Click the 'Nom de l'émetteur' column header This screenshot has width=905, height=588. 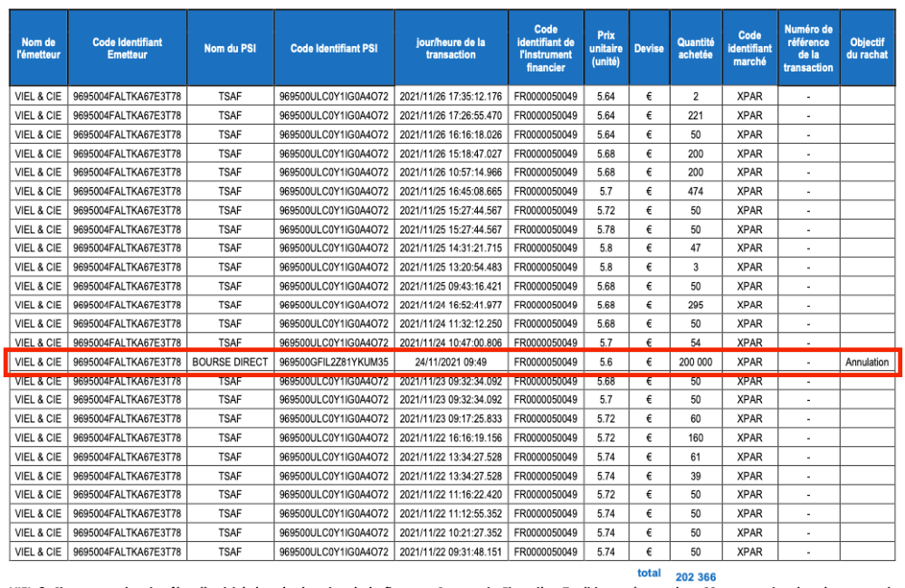37,48
